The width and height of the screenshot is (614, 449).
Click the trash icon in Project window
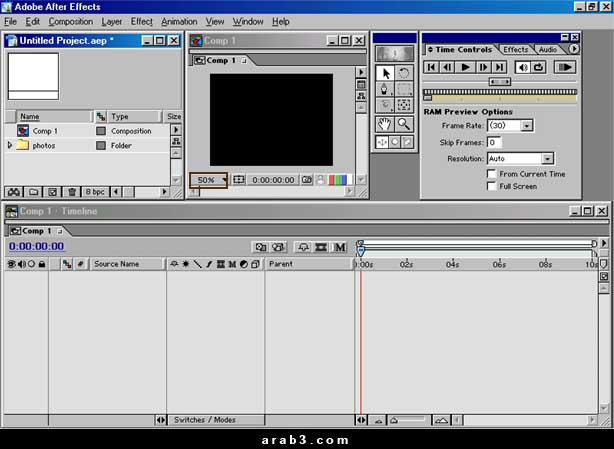tap(72, 192)
